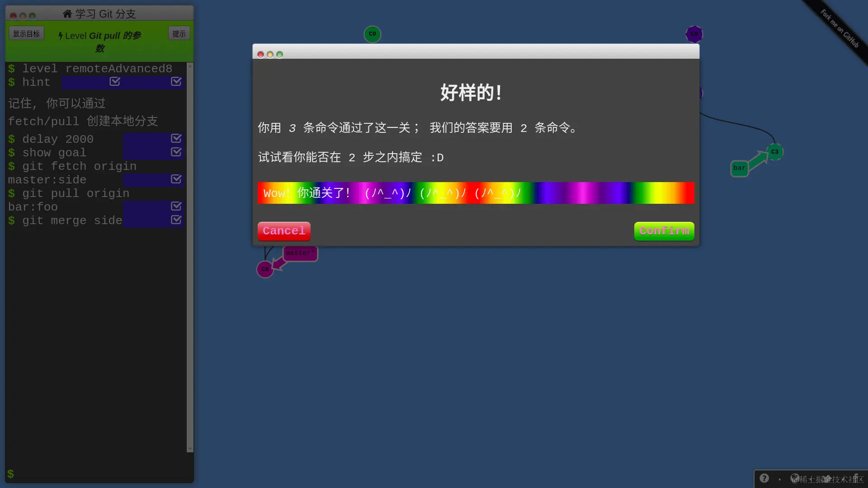
Task: Click the purple C0 remote commit node
Action: click(x=694, y=34)
